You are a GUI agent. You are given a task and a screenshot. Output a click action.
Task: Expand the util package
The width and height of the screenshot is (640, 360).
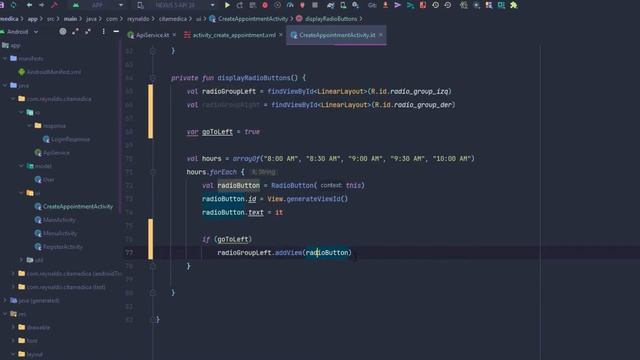[x=21, y=260]
